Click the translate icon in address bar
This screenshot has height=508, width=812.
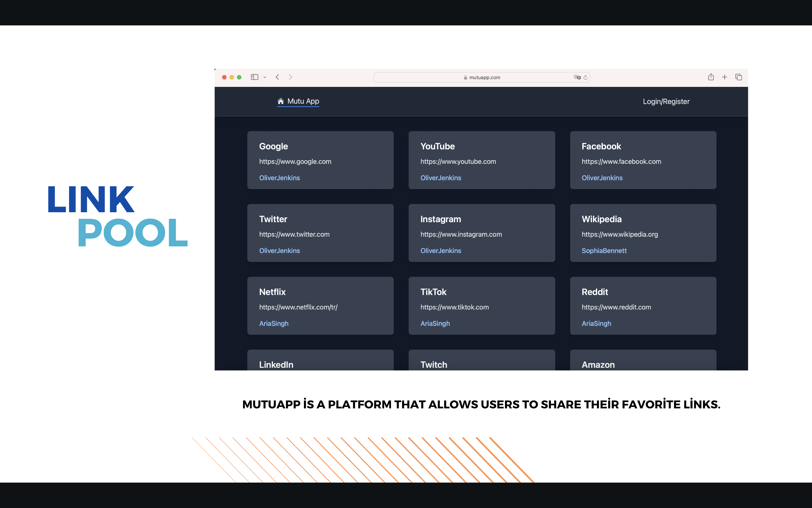[x=577, y=77]
